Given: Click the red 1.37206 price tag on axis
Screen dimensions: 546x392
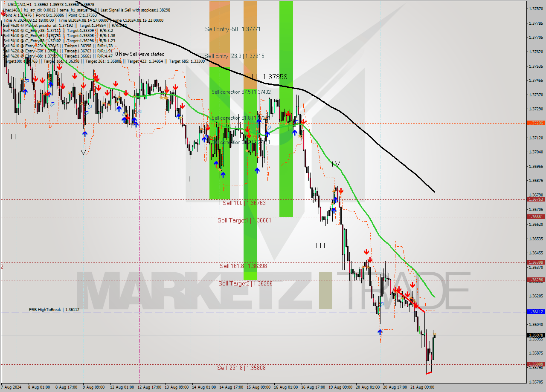Looking at the screenshot, I should point(536,123).
